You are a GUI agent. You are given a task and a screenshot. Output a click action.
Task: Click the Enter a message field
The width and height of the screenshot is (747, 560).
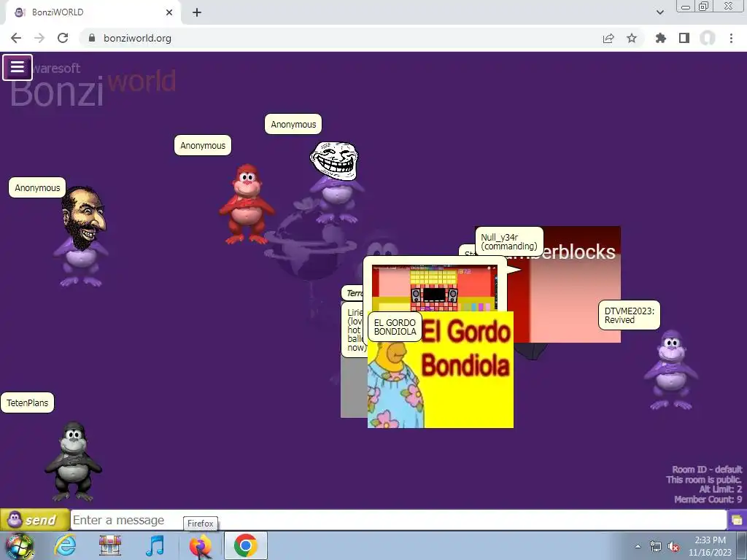(398, 520)
